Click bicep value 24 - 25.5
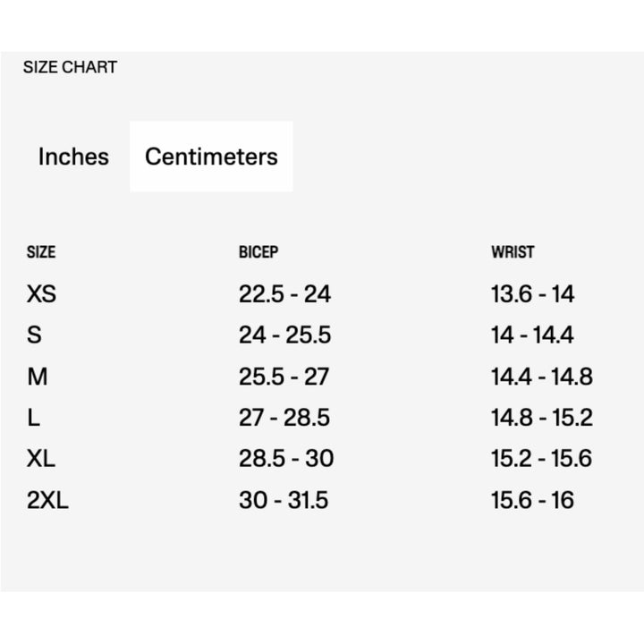644x644 pixels. 284,335
